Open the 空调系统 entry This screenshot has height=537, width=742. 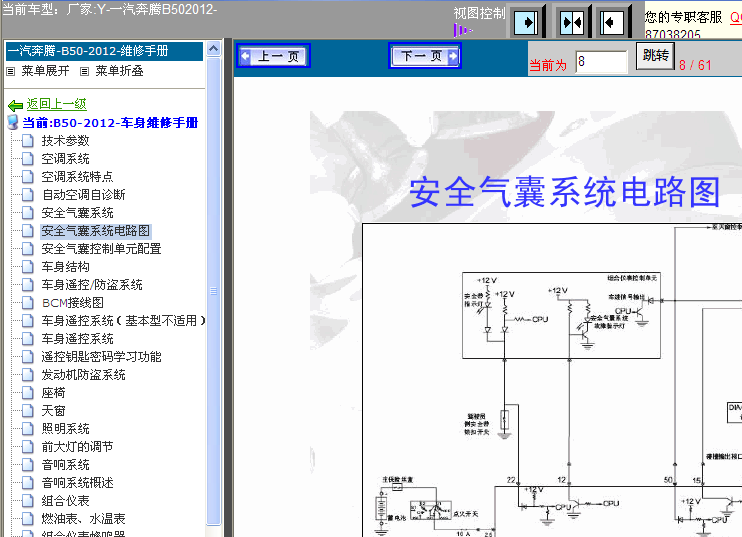[65, 158]
